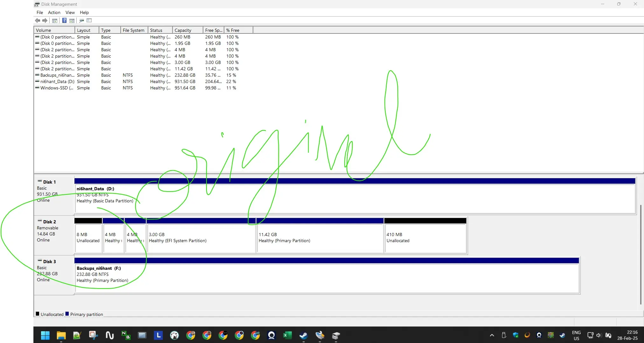Click the Properties checklist toolbar icon
This screenshot has width=644, height=343.
point(89,21)
